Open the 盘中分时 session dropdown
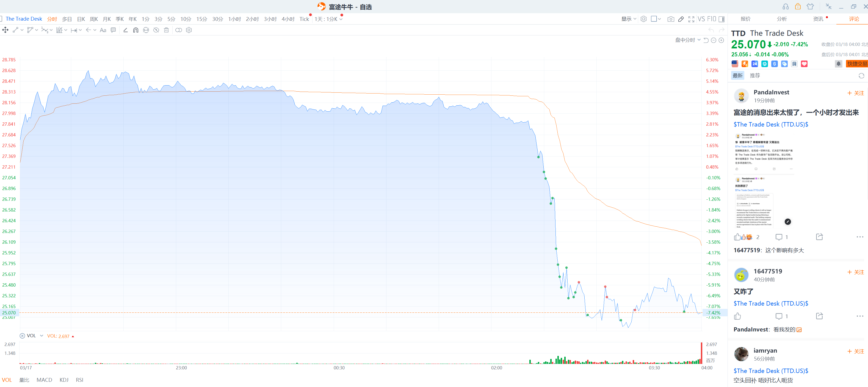Image resolution: width=868 pixels, height=387 pixels. click(x=687, y=40)
